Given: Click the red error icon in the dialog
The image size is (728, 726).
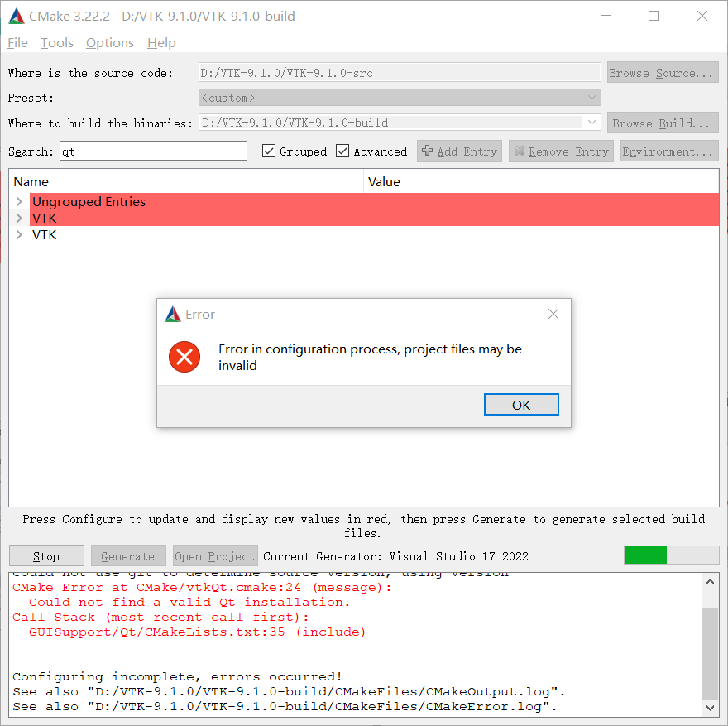Looking at the screenshot, I should (x=184, y=357).
